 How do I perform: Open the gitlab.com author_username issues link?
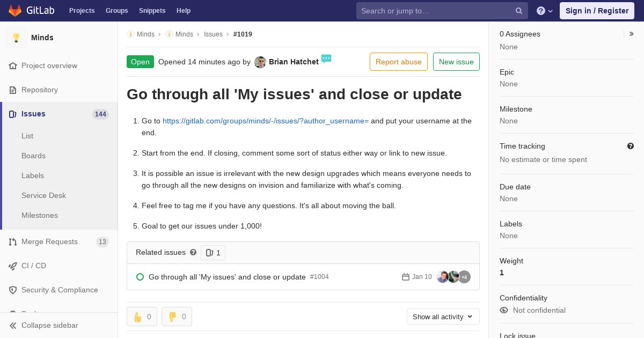click(x=266, y=121)
